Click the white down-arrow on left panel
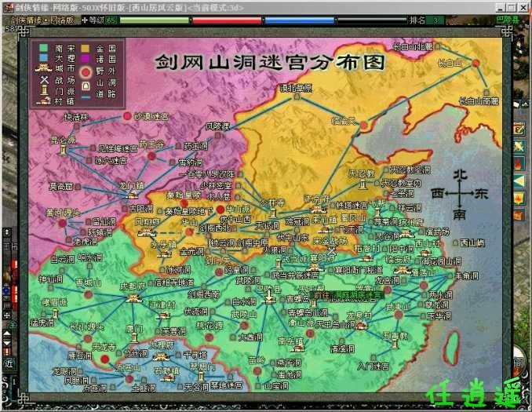Screen dimensions: 532x412 (7, 343)
